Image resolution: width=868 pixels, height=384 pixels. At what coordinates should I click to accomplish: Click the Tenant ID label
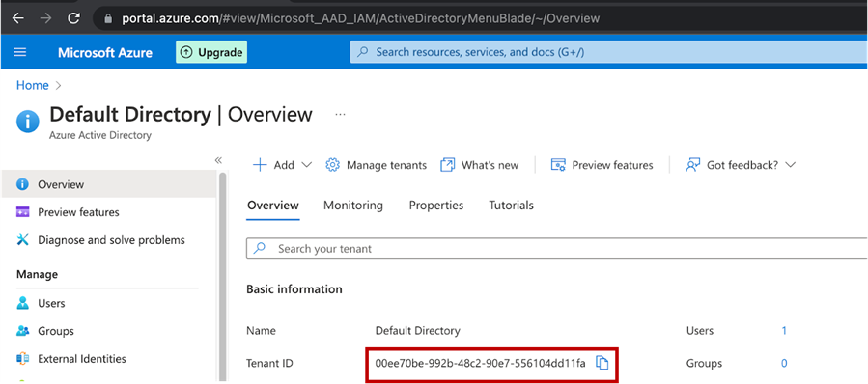click(x=269, y=363)
